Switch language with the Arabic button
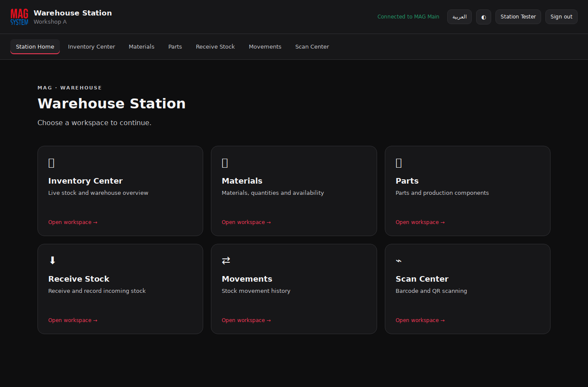The width and height of the screenshot is (588, 387). tap(459, 17)
